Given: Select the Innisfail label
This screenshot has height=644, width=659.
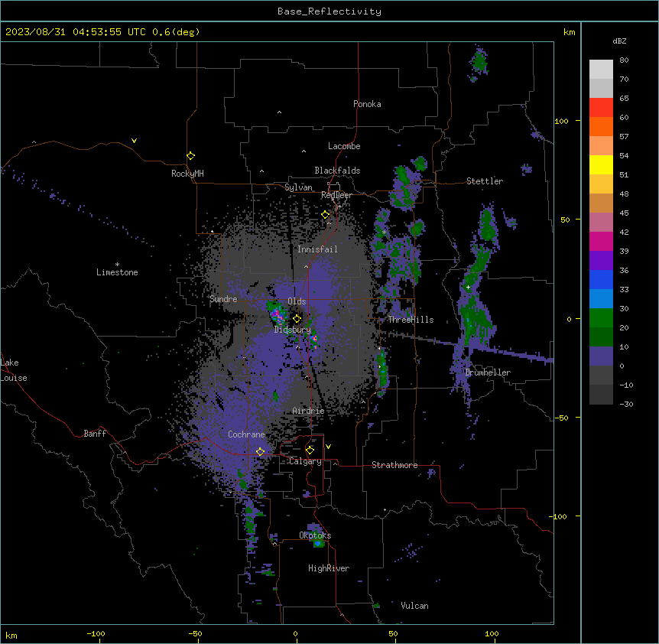Looking at the screenshot, I should pos(317,249).
